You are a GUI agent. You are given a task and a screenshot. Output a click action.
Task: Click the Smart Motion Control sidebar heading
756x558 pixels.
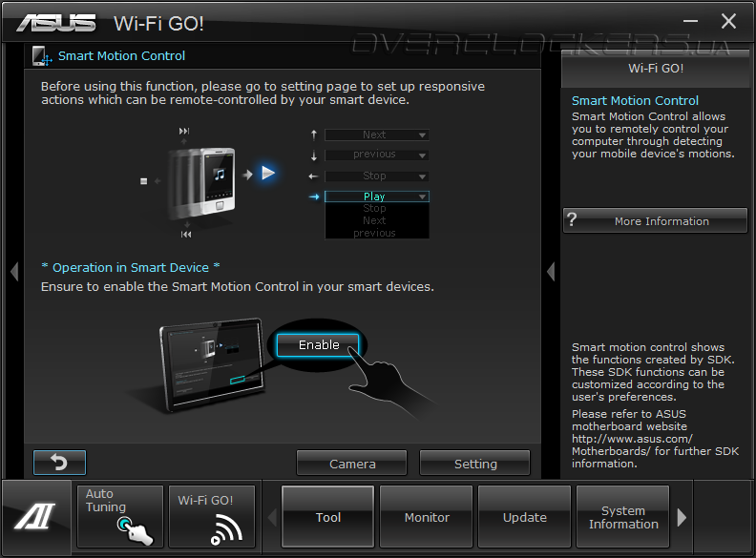(x=635, y=101)
